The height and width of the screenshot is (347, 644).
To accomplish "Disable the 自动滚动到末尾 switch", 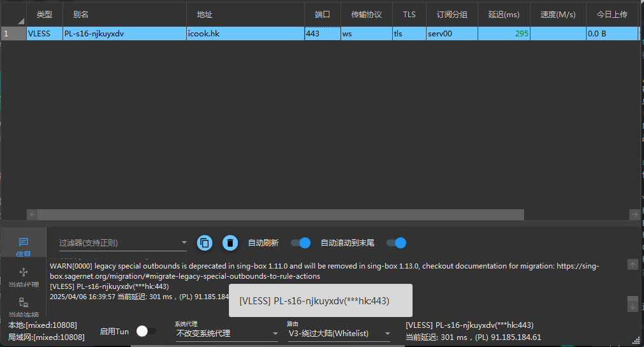I will [396, 242].
